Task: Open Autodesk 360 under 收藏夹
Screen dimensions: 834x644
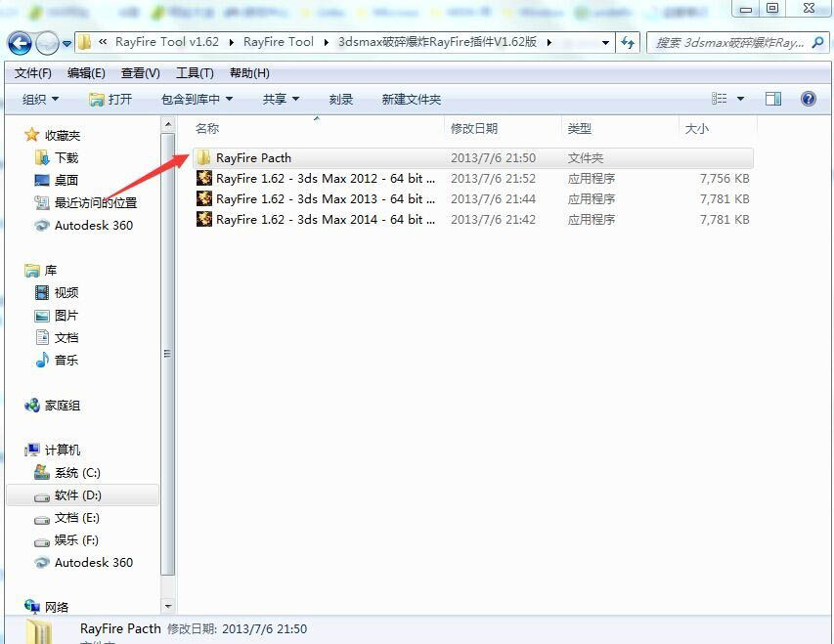Action: click(x=94, y=225)
